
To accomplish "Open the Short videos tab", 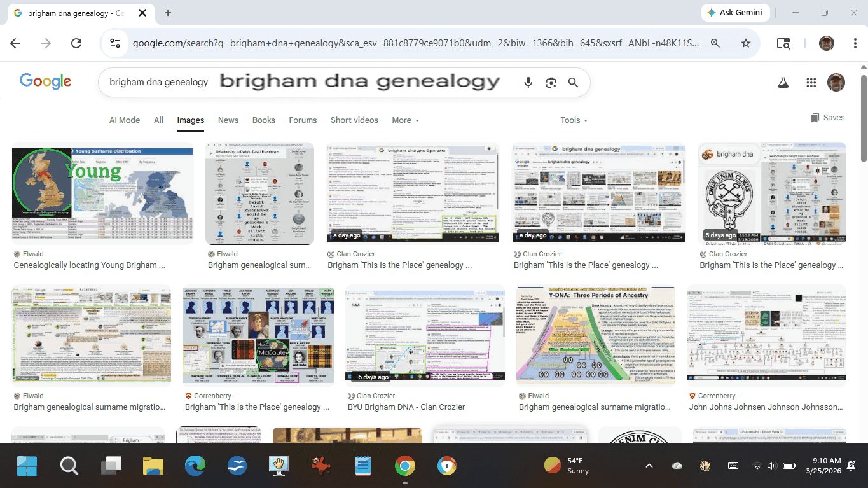I will [x=354, y=120].
